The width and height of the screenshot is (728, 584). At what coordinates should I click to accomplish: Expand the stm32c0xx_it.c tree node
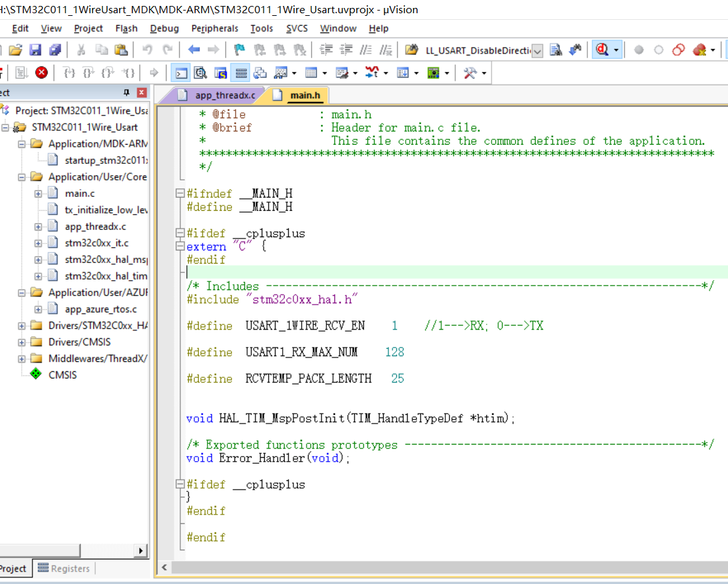coord(38,243)
